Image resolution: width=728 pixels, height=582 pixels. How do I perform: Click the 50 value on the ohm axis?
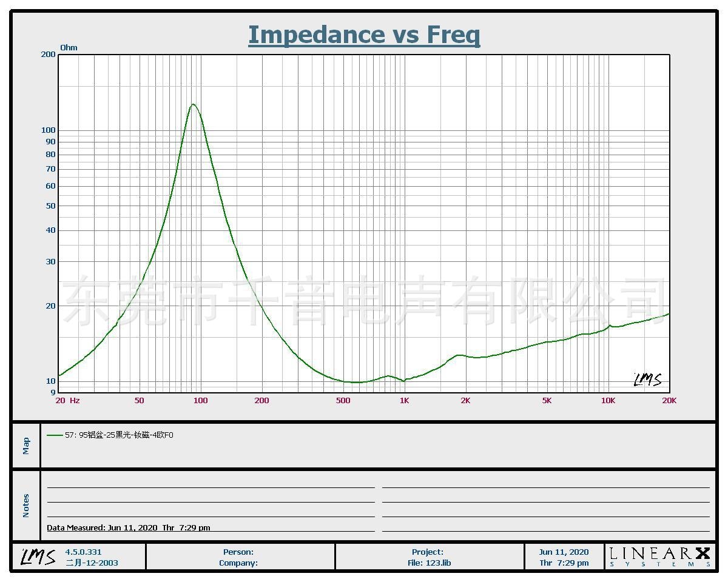[x=50, y=206]
